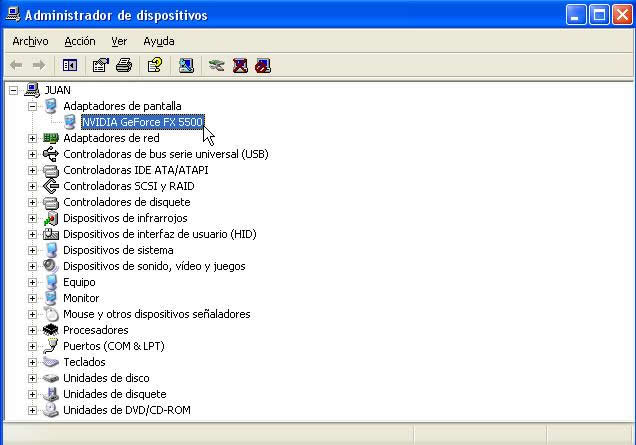Click the Disable device toolbar icon

(263, 65)
